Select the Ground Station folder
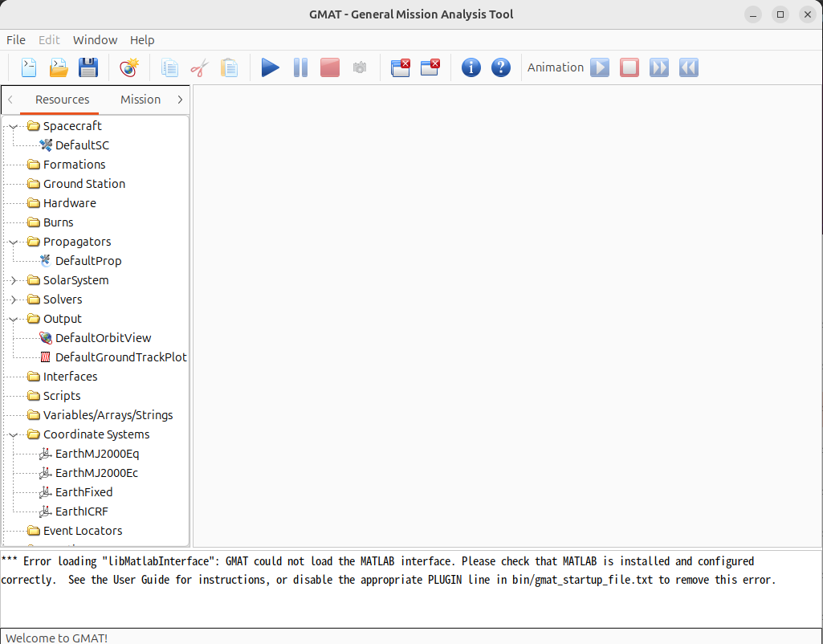 84,184
